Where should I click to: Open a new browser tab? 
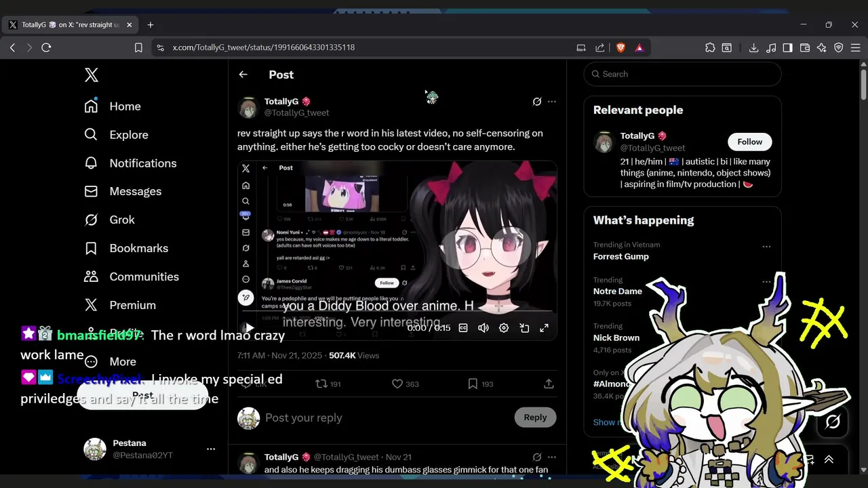151,25
